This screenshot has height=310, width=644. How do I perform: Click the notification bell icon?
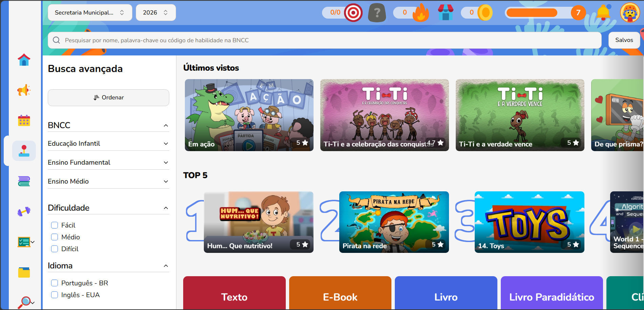point(604,13)
